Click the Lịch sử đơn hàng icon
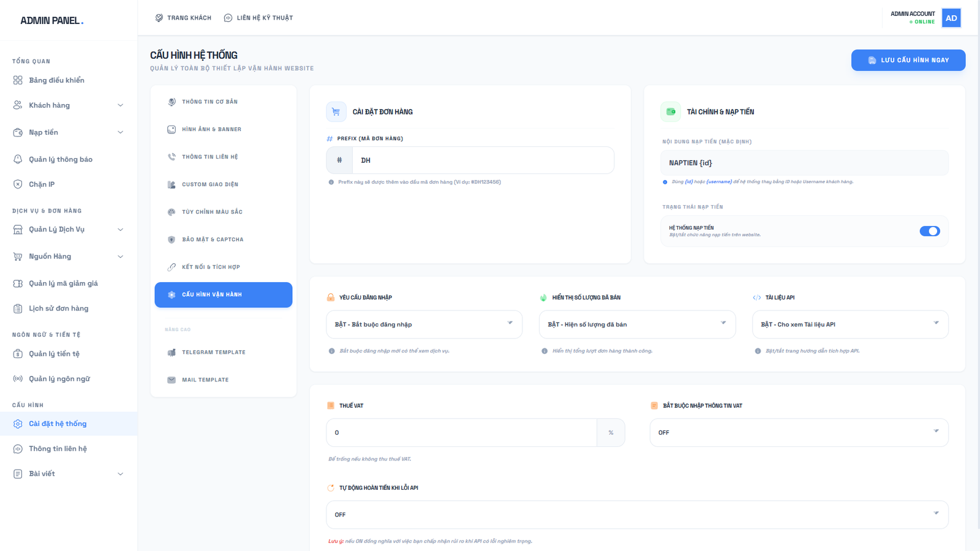The image size is (980, 551). [18, 309]
